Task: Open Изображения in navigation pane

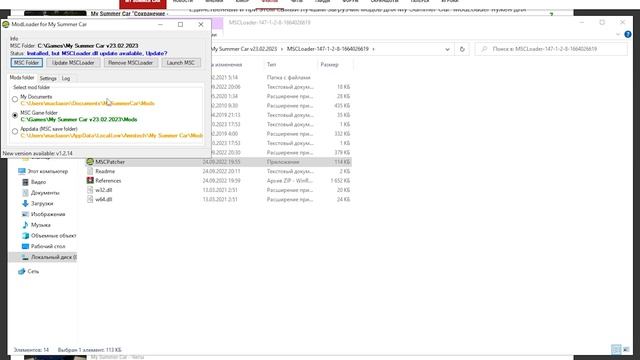Action: tap(48, 214)
